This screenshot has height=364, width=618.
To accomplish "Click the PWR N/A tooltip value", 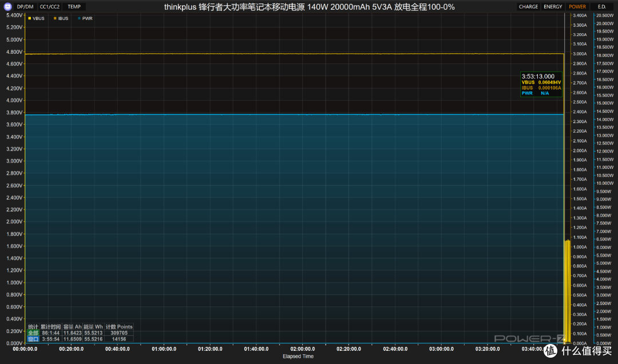I will [x=535, y=93].
